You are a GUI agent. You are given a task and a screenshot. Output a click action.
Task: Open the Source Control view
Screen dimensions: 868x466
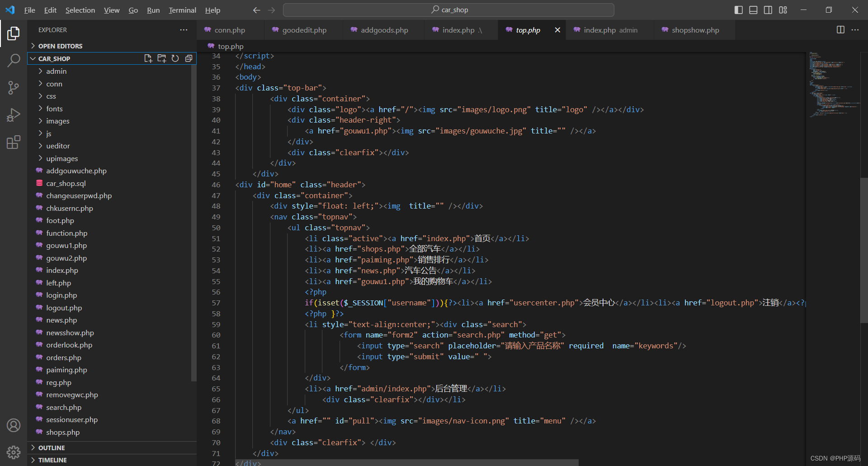[x=14, y=88]
